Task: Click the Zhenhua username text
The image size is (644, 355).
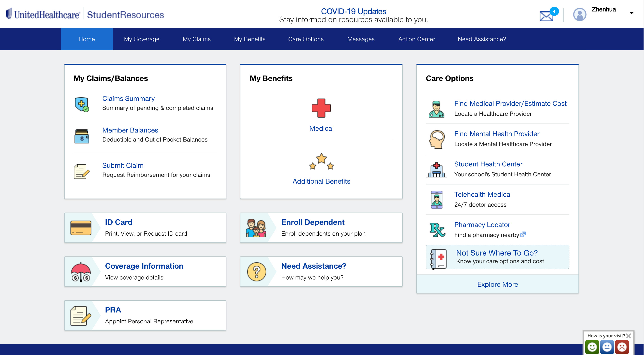Action: [604, 9]
